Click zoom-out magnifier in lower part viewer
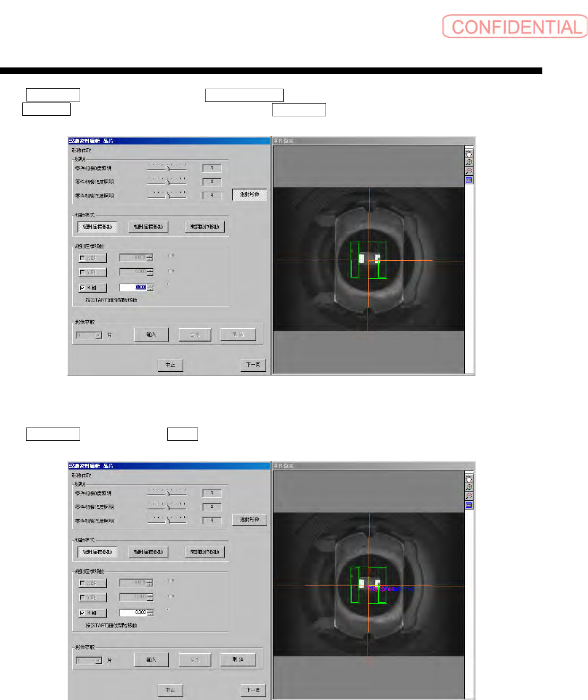Screen dimensions: 588x700 469,496
